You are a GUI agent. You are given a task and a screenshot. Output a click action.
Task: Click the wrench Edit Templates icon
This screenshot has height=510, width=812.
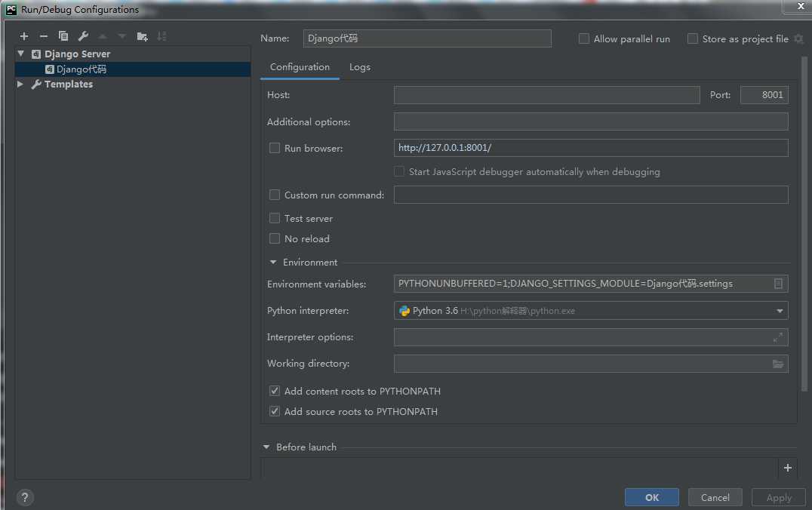pos(83,36)
